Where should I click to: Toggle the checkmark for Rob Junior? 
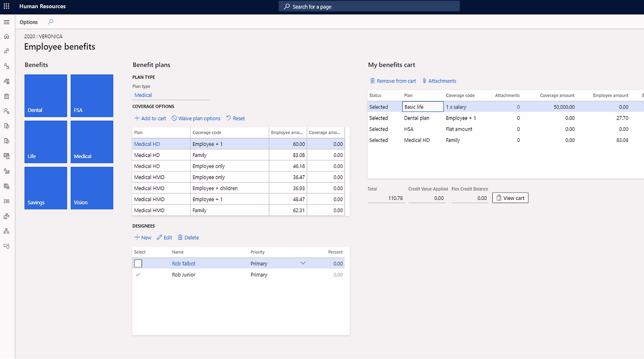[x=138, y=275]
